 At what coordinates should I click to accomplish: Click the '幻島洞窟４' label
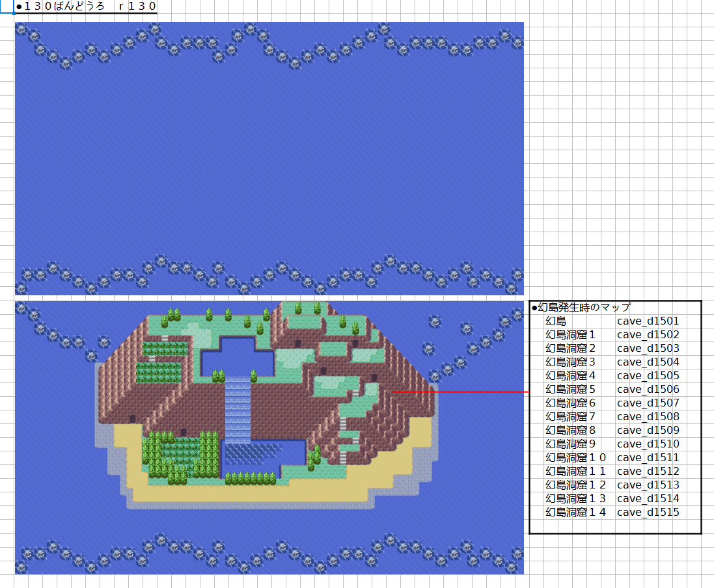(571, 375)
